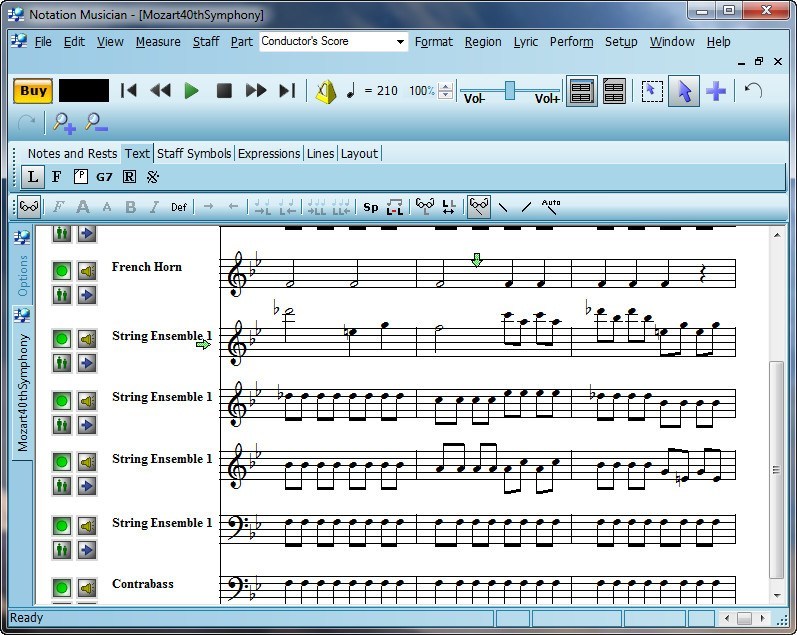Screen dimensions: 797x635
Task: Jump to beginning of song
Action: click(129, 91)
